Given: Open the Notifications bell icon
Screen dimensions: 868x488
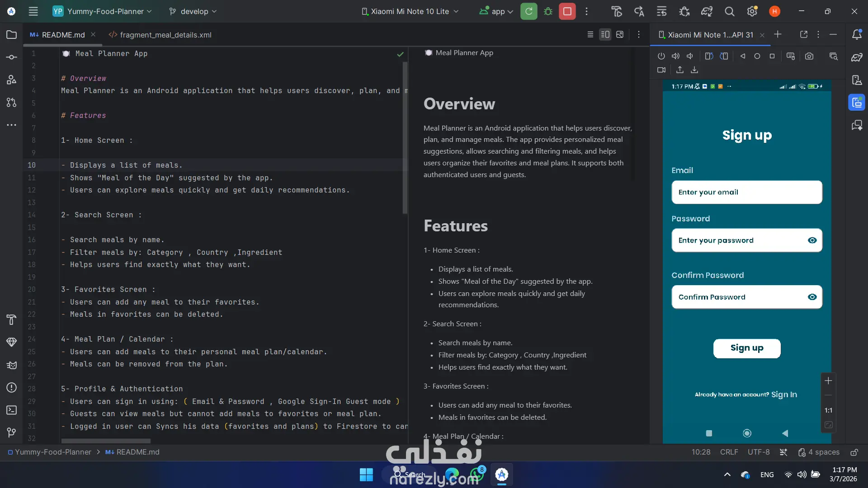Looking at the screenshot, I should coord(857,35).
